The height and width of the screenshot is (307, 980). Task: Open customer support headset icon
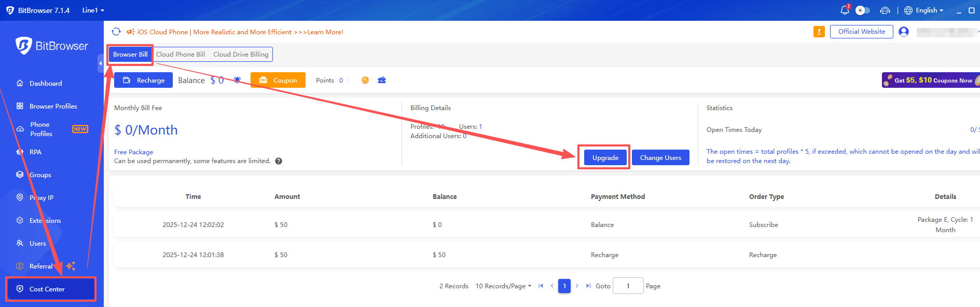point(885,10)
